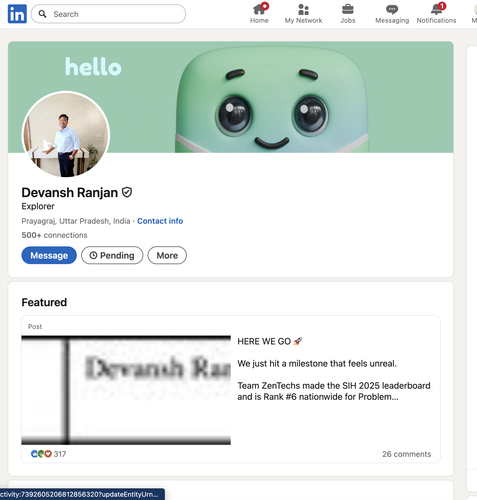This screenshot has height=500, width=477.
Task: Click the Pending connection button
Action: point(112,255)
